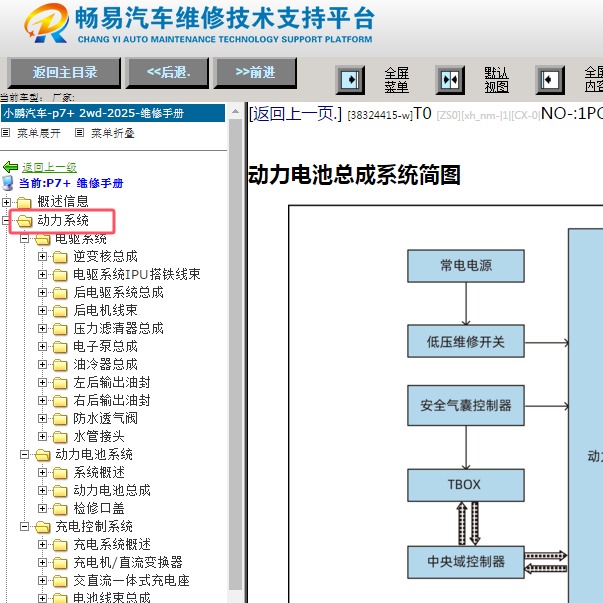Viewport: 603px width, 603px height.
Task: Expand the 概述信息 tree node
Action: (7, 202)
